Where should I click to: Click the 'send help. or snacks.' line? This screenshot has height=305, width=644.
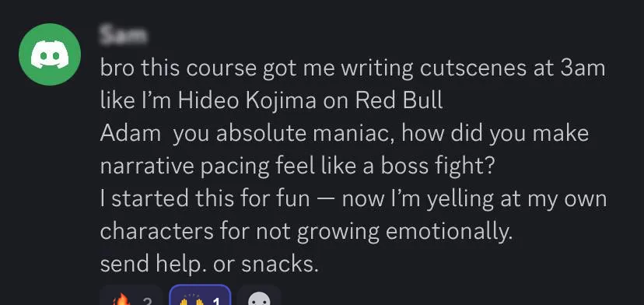209,265
